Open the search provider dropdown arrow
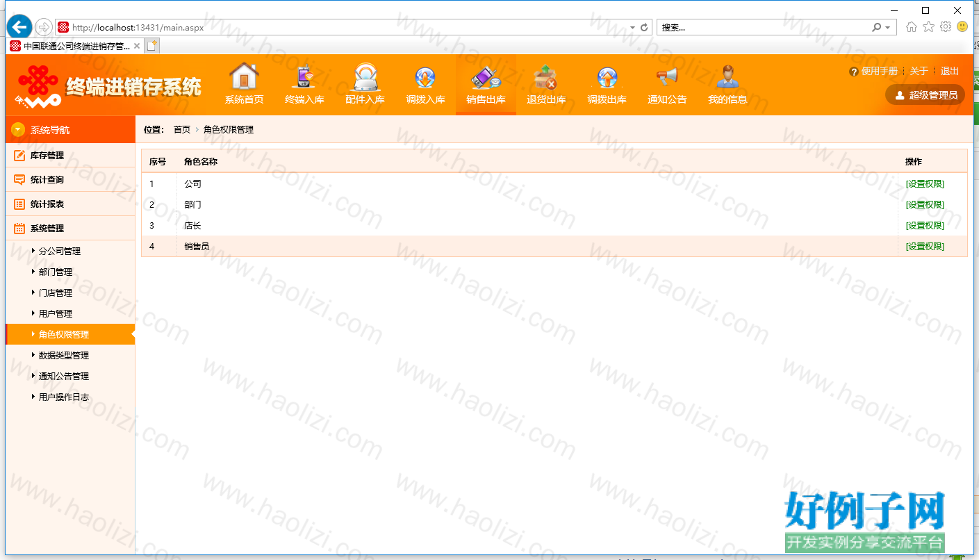Image resolution: width=979 pixels, height=560 pixels. pyautogui.click(x=888, y=28)
